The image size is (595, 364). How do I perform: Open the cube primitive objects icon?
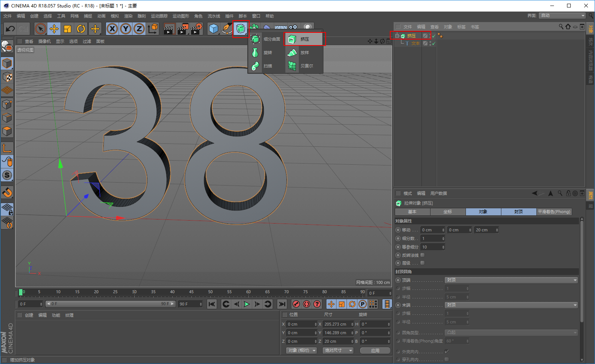click(214, 29)
